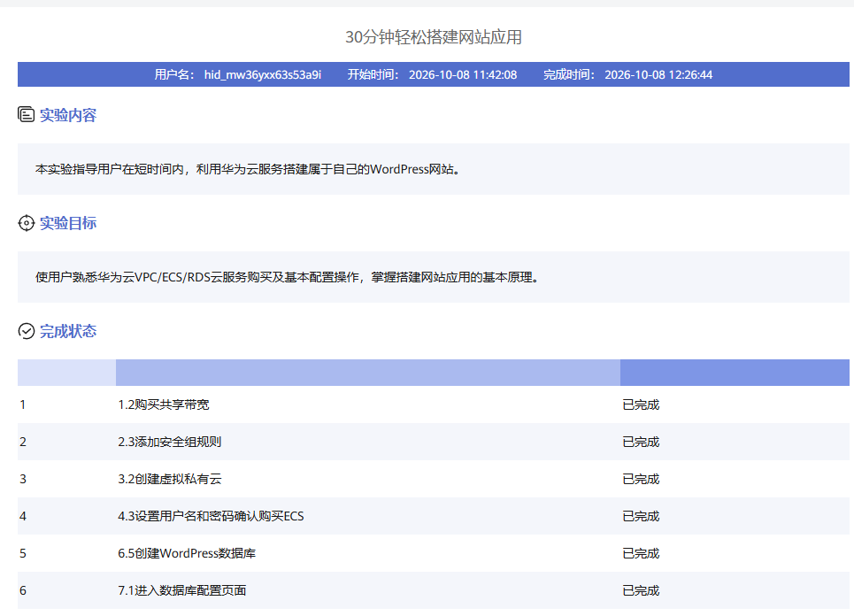This screenshot has height=616, width=854.
Task: Select the 完成状态 section heading
Action: (68, 331)
